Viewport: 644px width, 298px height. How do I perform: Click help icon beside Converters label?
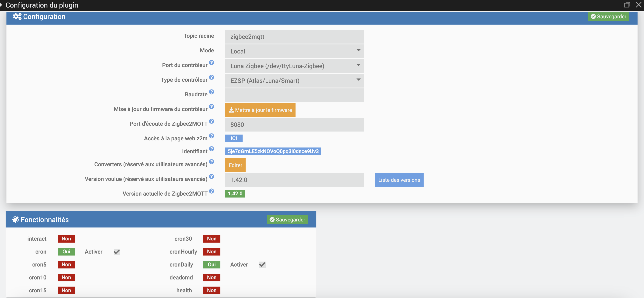(212, 162)
